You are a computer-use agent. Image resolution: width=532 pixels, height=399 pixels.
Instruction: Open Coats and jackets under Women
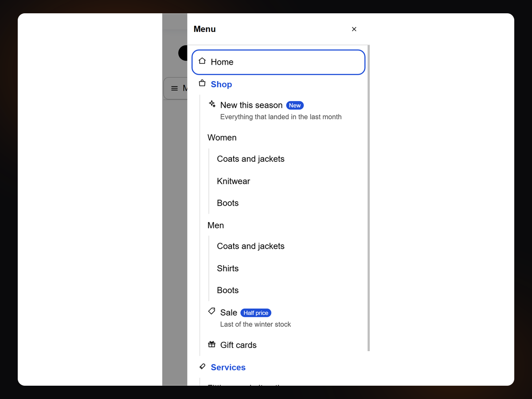(250, 159)
